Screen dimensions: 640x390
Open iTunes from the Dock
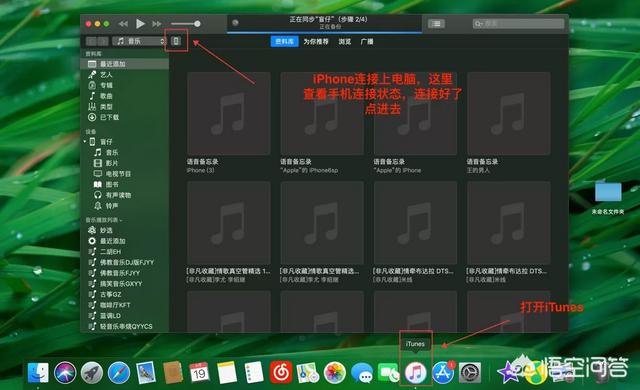(x=415, y=372)
